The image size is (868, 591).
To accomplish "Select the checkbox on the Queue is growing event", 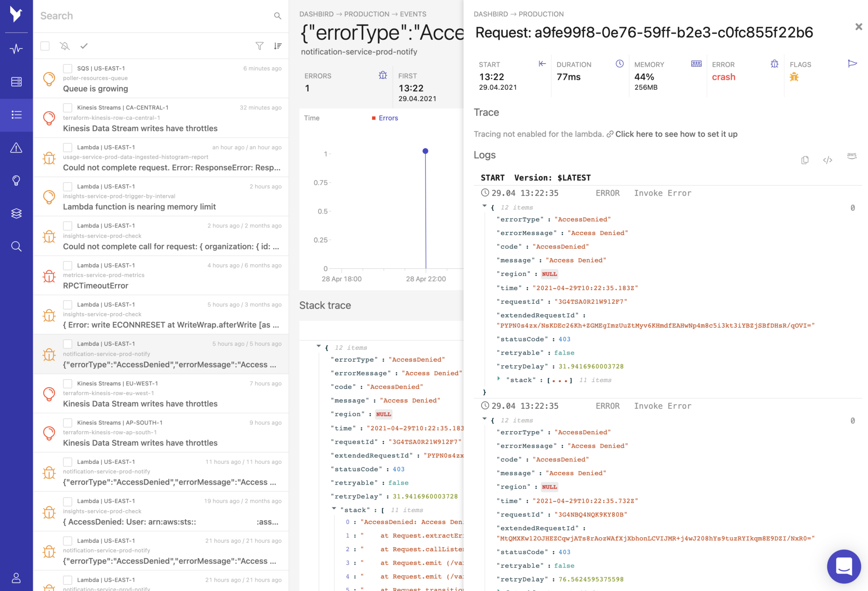I will tap(67, 68).
